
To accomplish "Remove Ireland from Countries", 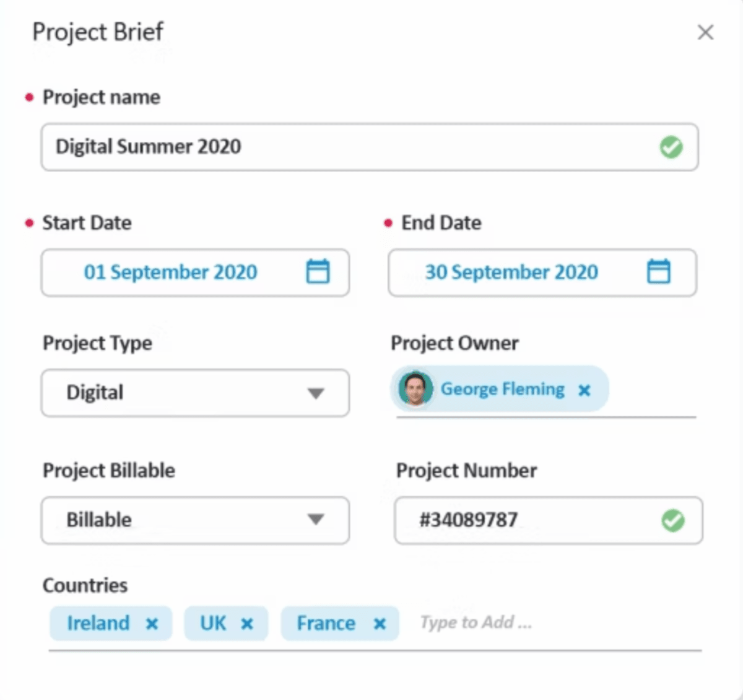I will 152,623.
